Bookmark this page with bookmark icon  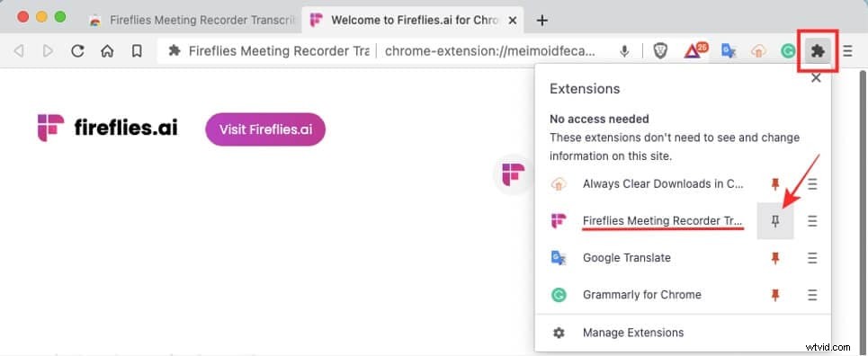(137, 51)
